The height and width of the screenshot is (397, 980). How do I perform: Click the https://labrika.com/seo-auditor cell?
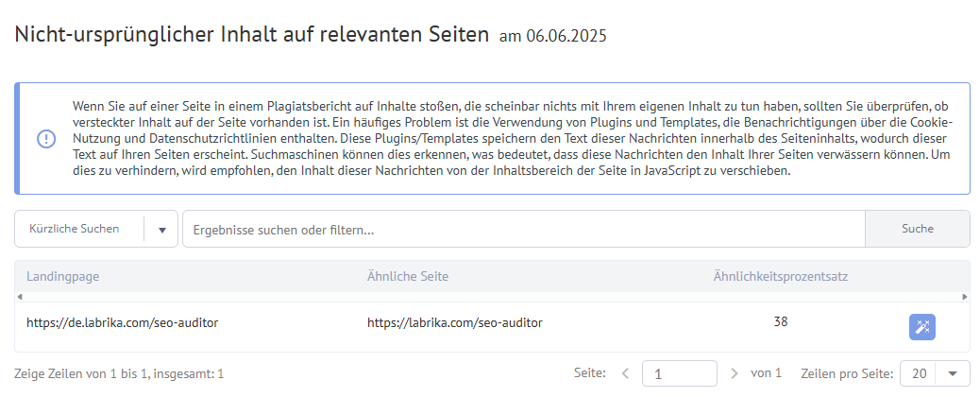tap(454, 323)
